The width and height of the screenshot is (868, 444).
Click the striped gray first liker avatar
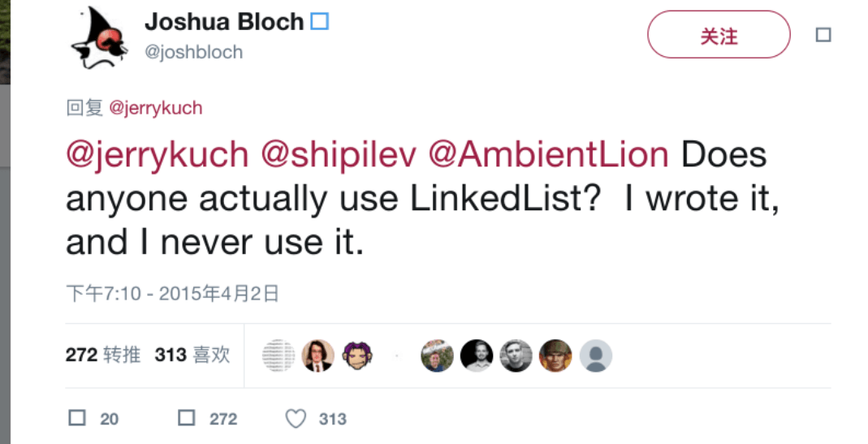(x=279, y=356)
